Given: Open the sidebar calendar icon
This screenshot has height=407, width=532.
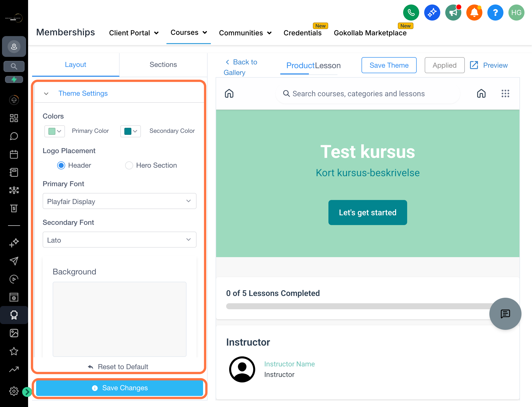Looking at the screenshot, I should pyautogui.click(x=14, y=154).
